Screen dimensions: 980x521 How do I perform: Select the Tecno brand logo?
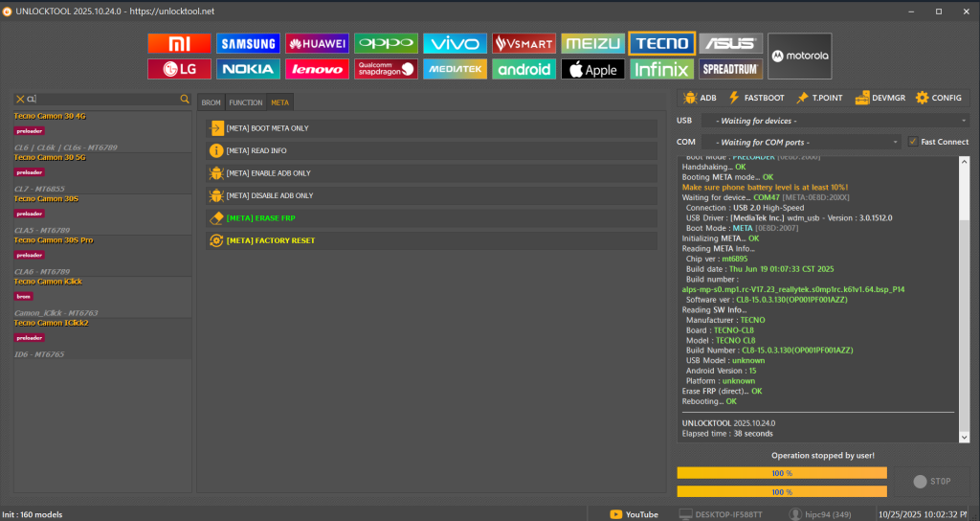pyautogui.click(x=662, y=43)
